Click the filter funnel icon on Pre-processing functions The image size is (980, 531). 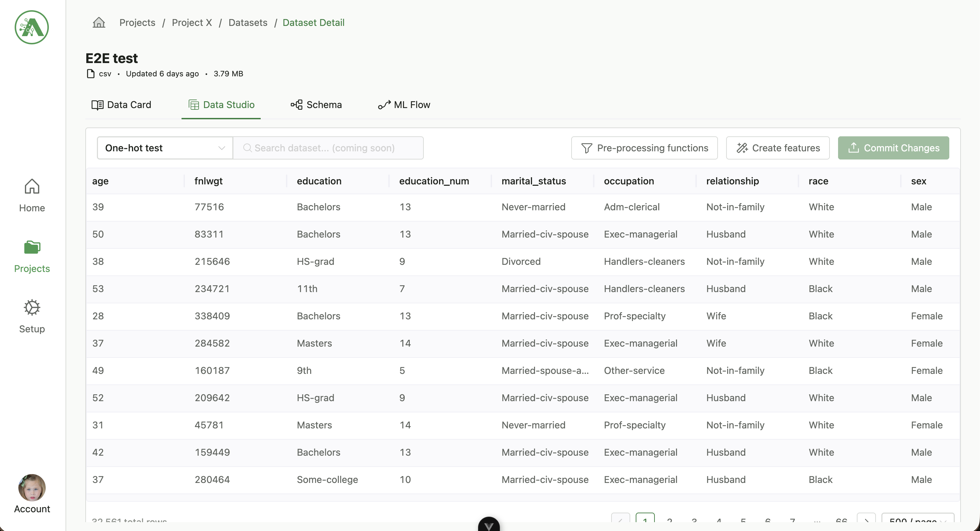(586, 148)
